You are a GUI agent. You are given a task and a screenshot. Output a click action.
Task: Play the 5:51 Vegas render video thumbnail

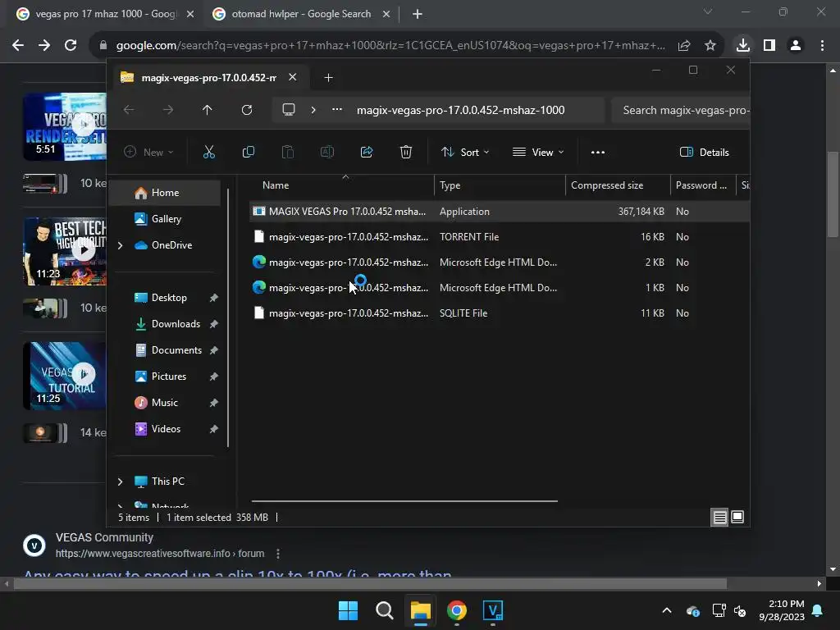click(x=65, y=126)
